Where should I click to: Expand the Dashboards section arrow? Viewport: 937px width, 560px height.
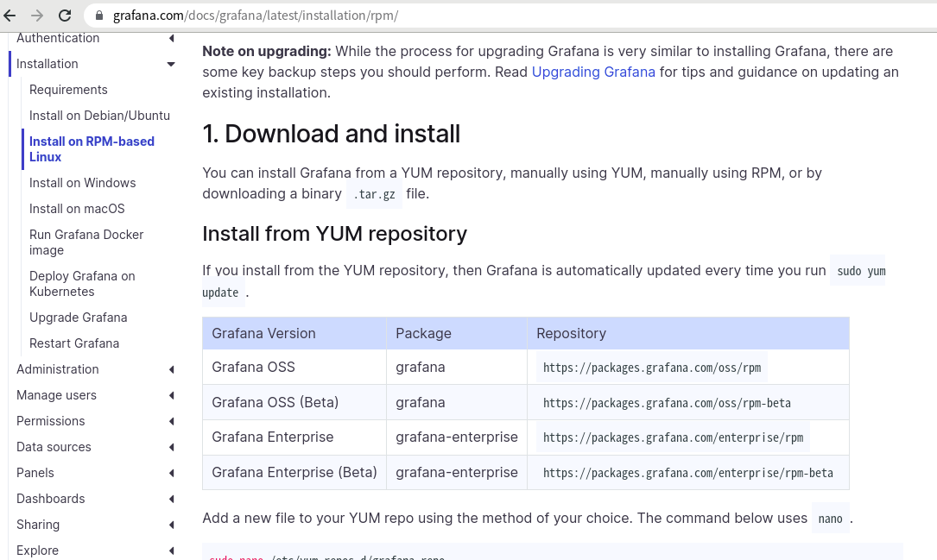coord(172,499)
